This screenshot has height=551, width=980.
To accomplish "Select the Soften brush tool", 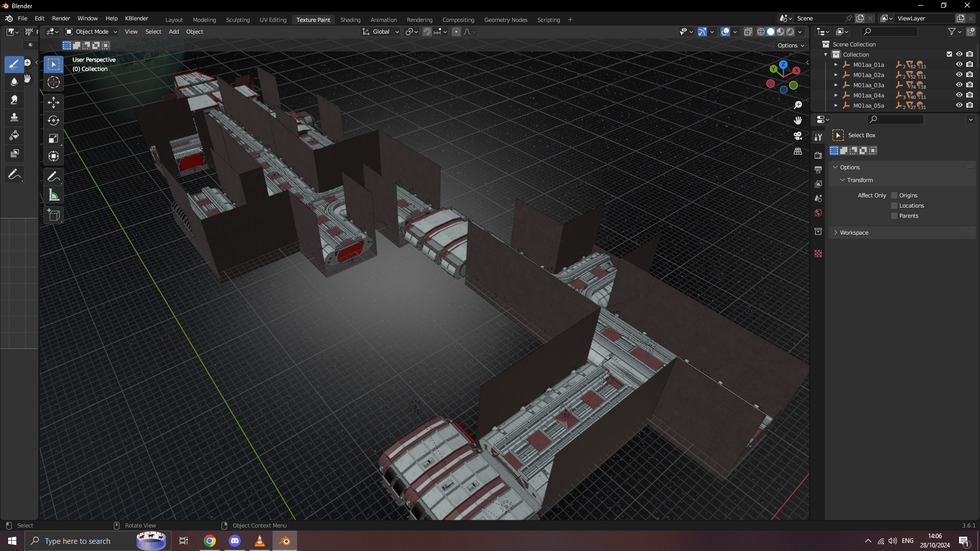I will [x=14, y=82].
